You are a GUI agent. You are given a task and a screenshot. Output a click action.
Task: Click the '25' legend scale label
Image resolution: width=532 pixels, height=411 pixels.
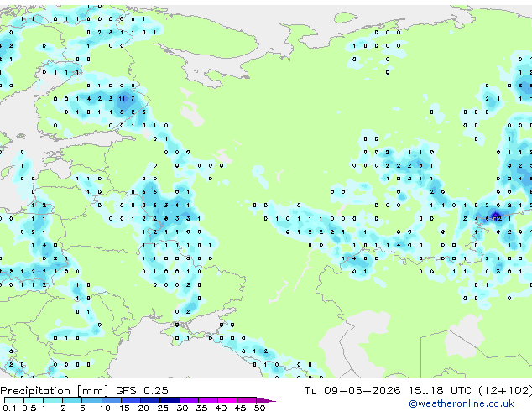click(163, 408)
